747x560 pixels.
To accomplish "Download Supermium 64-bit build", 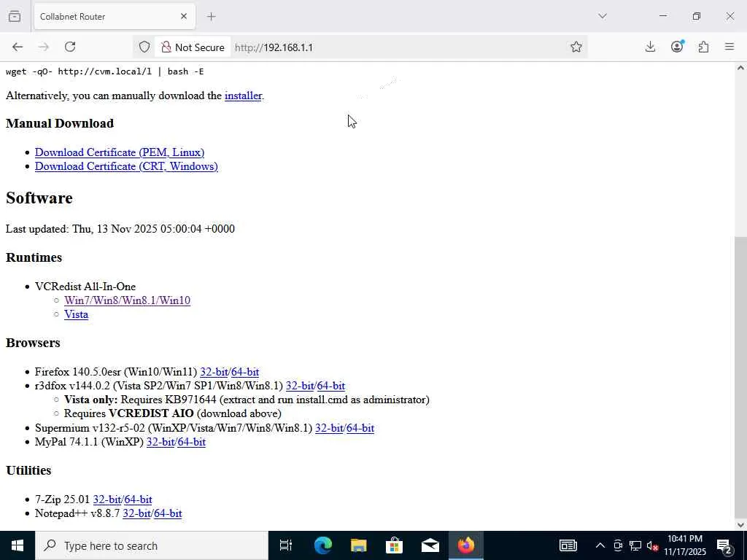I will [360, 428].
